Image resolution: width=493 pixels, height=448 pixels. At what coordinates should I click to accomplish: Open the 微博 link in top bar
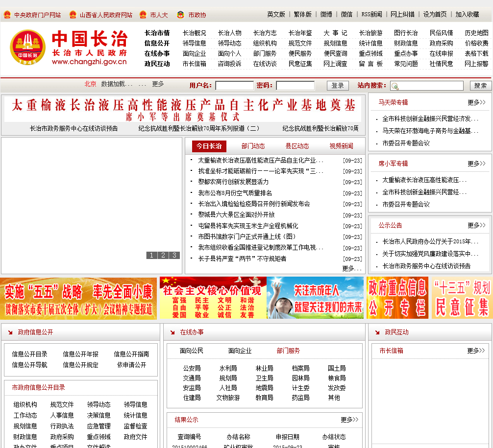(x=326, y=15)
